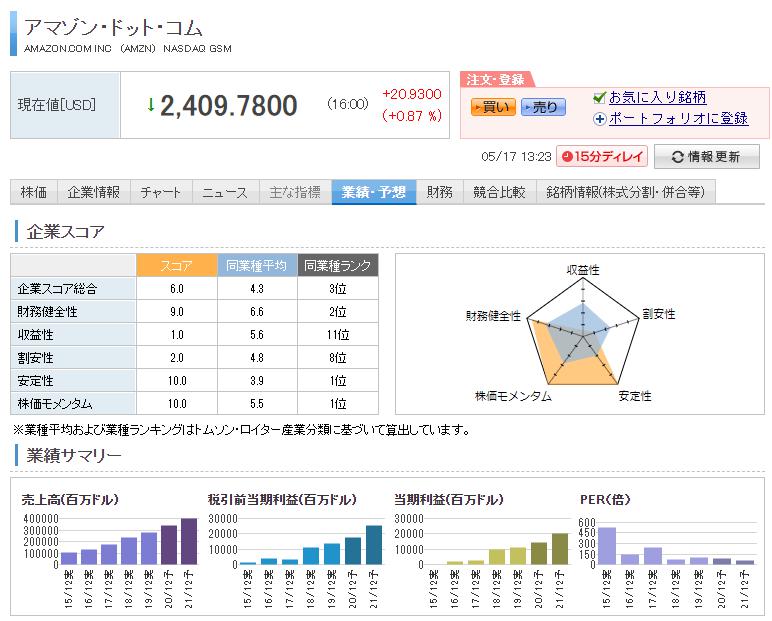Select the 業績・予想 tab
The width and height of the screenshot is (772, 621).
point(374,192)
